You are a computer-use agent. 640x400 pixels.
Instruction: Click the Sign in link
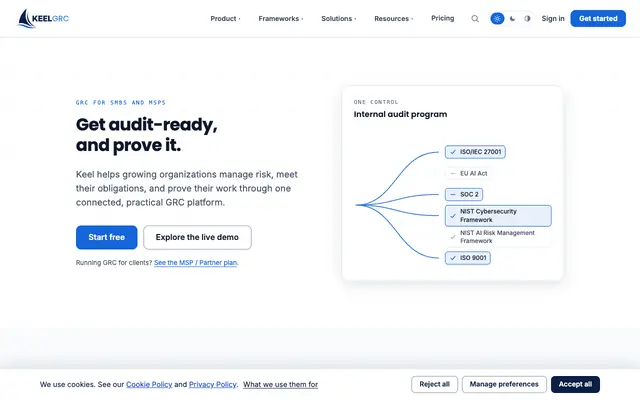553,18
